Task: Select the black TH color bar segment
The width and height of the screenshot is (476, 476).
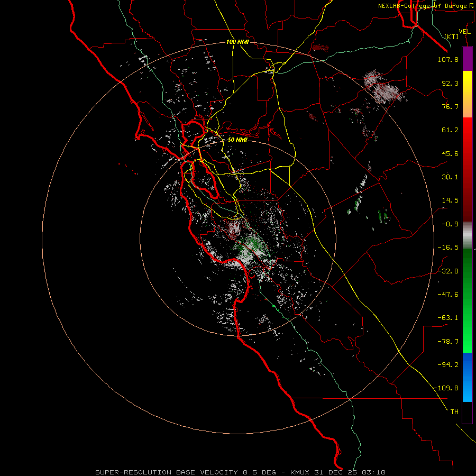Action: [467, 412]
